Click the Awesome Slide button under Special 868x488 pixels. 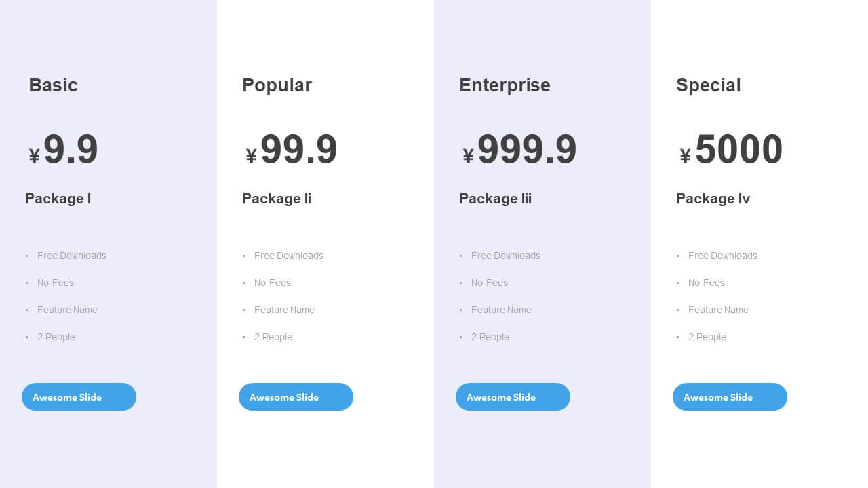730,397
